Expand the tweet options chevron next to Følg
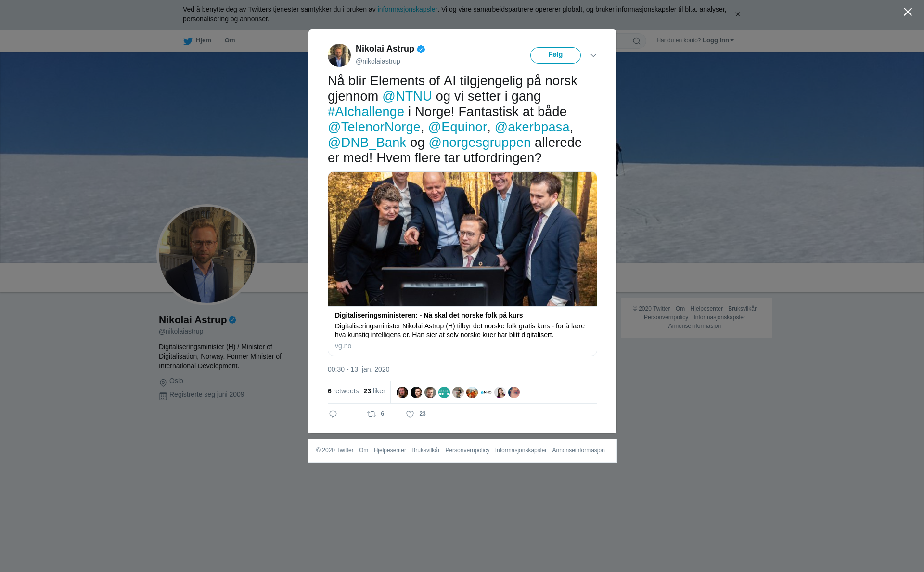The height and width of the screenshot is (572, 924). point(593,55)
